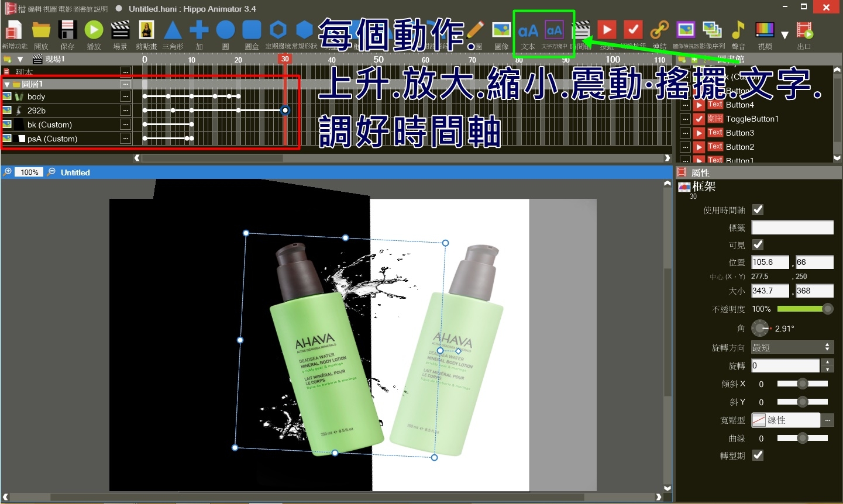Image resolution: width=843 pixels, height=504 pixels.
Task: Add a scene with the 場景 clapperboard icon
Action: [x=120, y=30]
